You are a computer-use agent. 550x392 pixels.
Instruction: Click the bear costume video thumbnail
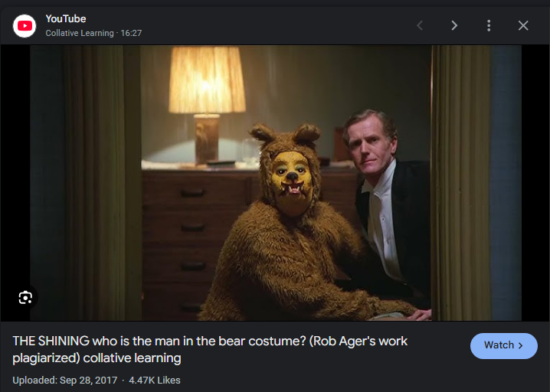pos(276,184)
